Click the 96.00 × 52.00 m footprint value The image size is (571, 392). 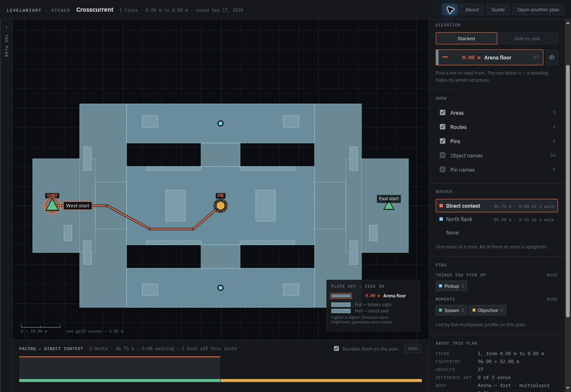[x=498, y=361]
